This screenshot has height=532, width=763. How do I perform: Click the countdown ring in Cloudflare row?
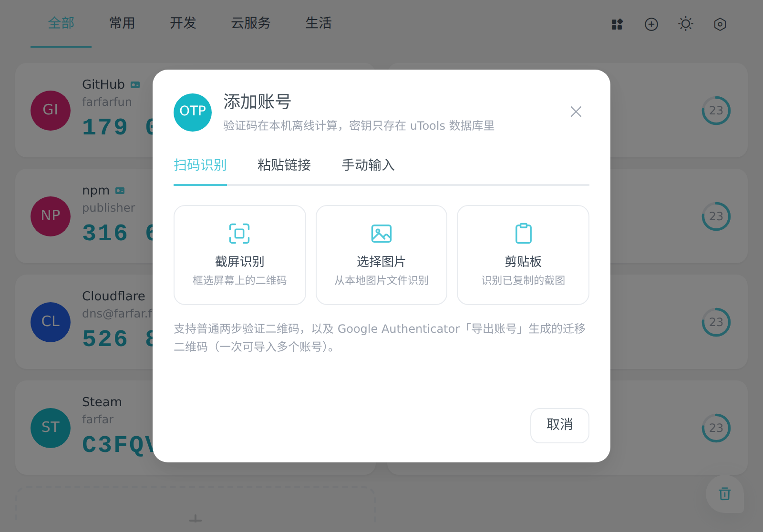(x=716, y=322)
